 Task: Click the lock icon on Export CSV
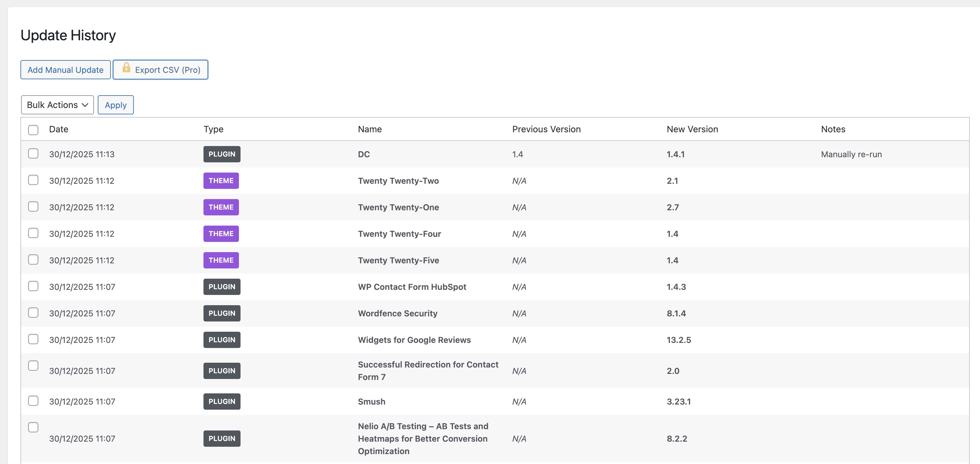point(126,68)
